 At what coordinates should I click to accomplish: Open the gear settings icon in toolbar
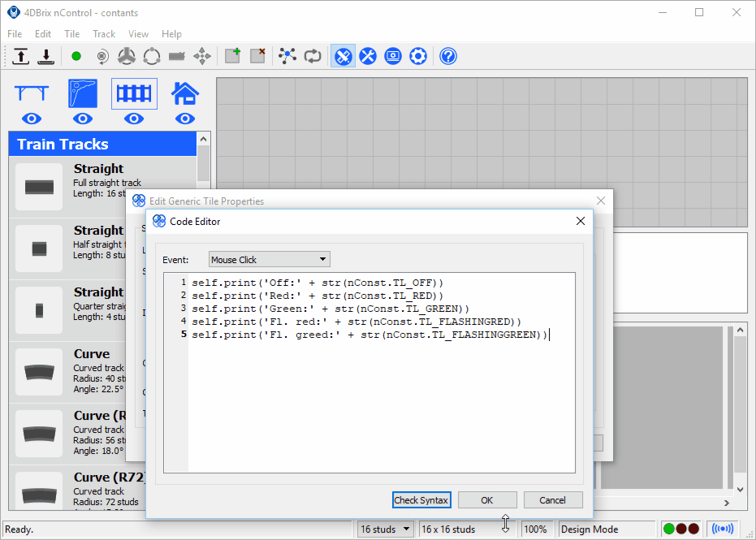[x=418, y=56]
